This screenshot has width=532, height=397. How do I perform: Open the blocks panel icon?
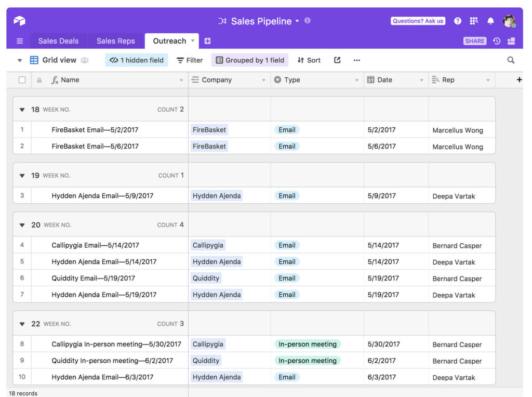pyautogui.click(x=511, y=41)
